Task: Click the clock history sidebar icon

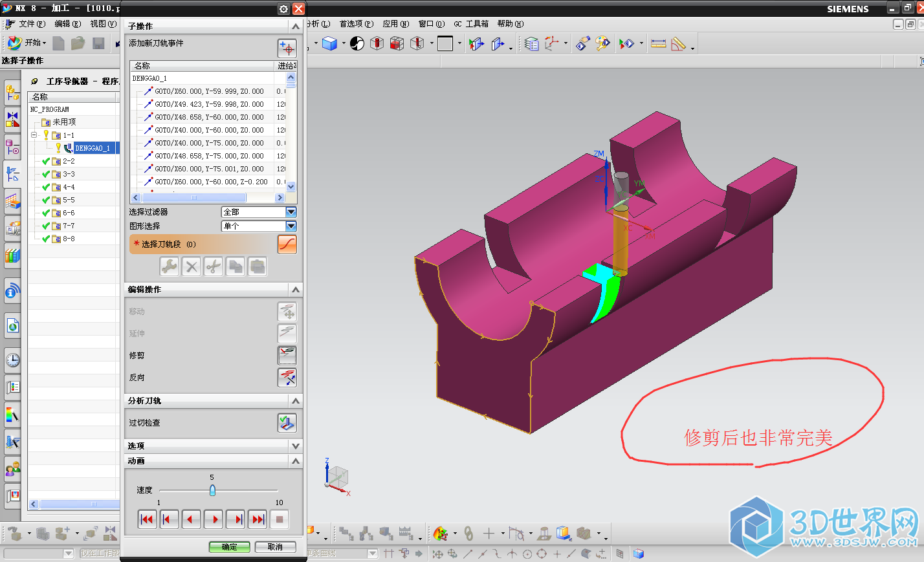Action: pyautogui.click(x=12, y=360)
